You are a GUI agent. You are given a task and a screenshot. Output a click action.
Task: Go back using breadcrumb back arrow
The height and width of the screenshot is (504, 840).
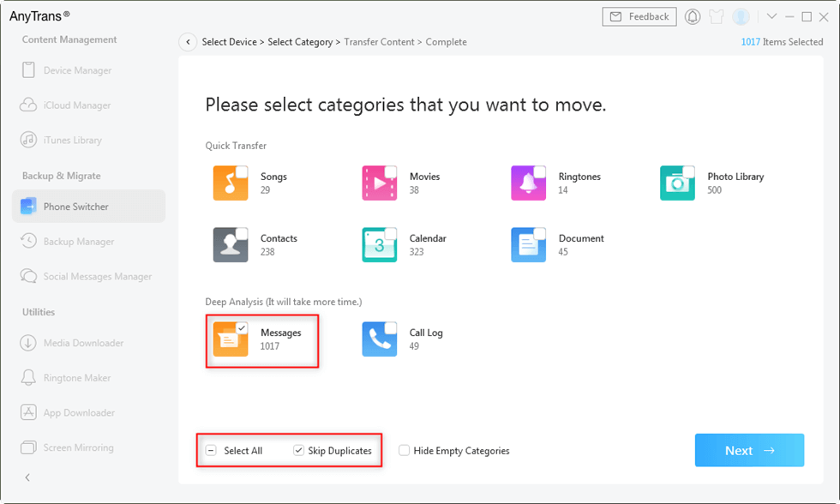(188, 42)
